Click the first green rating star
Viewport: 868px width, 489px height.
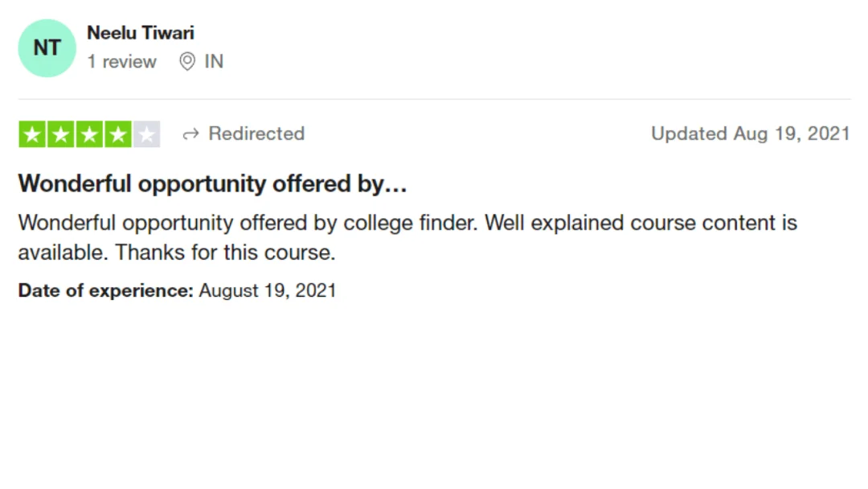click(x=32, y=134)
